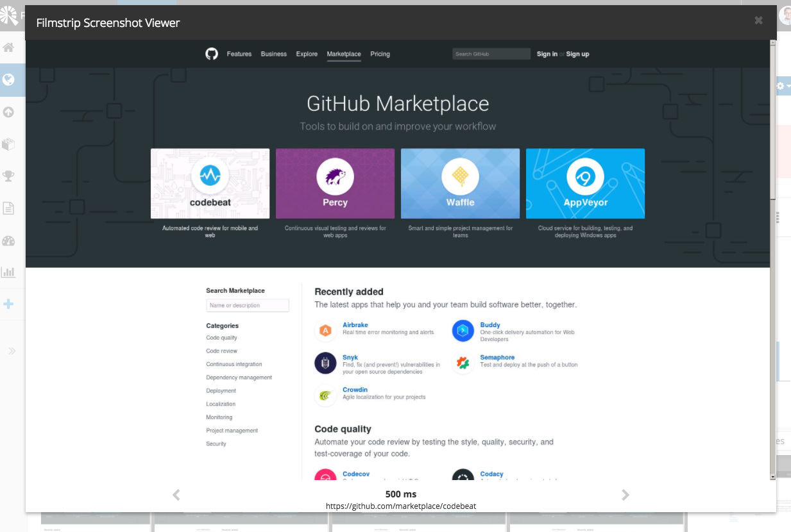Open the Monitoring category
The width and height of the screenshot is (791, 532).
pyautogui.click(x=219, y=417)
